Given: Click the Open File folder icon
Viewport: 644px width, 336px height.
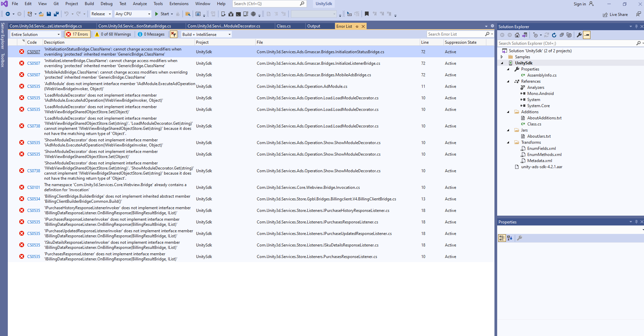Looking at the screenshot, I should coord(41,14).
